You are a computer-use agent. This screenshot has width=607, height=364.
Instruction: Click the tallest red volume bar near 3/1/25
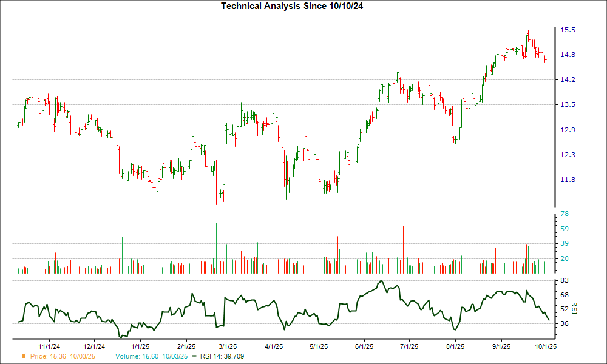click(x=225, y=244)
